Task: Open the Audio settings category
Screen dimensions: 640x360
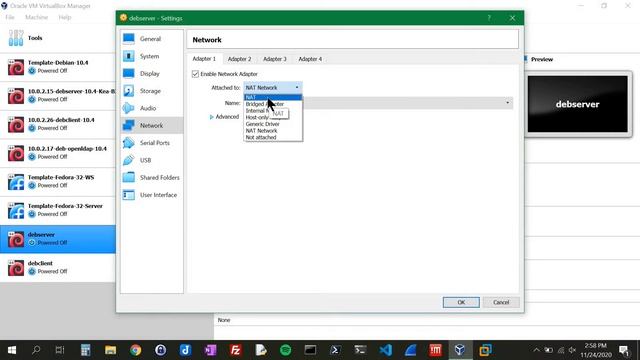Action: (152, 108)
